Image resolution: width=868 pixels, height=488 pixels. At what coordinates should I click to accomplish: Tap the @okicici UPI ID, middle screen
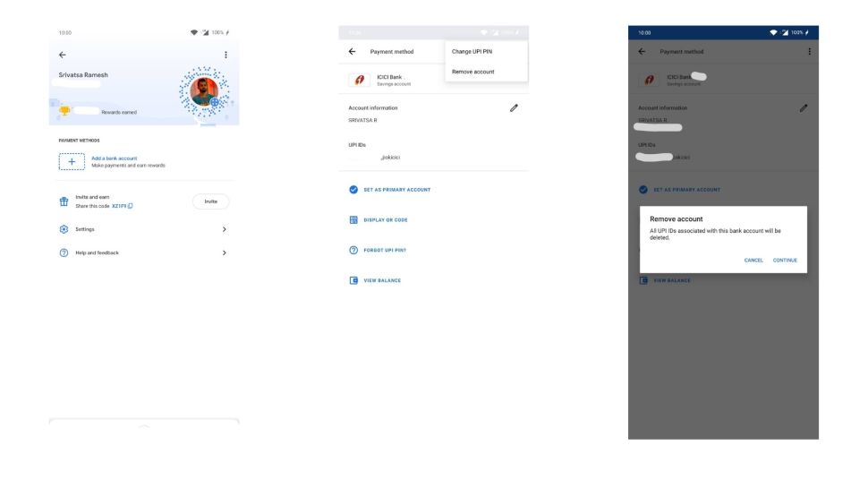click(390, 158)
